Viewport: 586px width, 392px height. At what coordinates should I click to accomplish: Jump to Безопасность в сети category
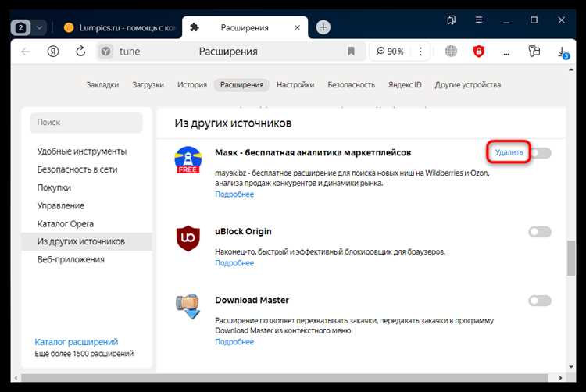[x=77, y=169]
